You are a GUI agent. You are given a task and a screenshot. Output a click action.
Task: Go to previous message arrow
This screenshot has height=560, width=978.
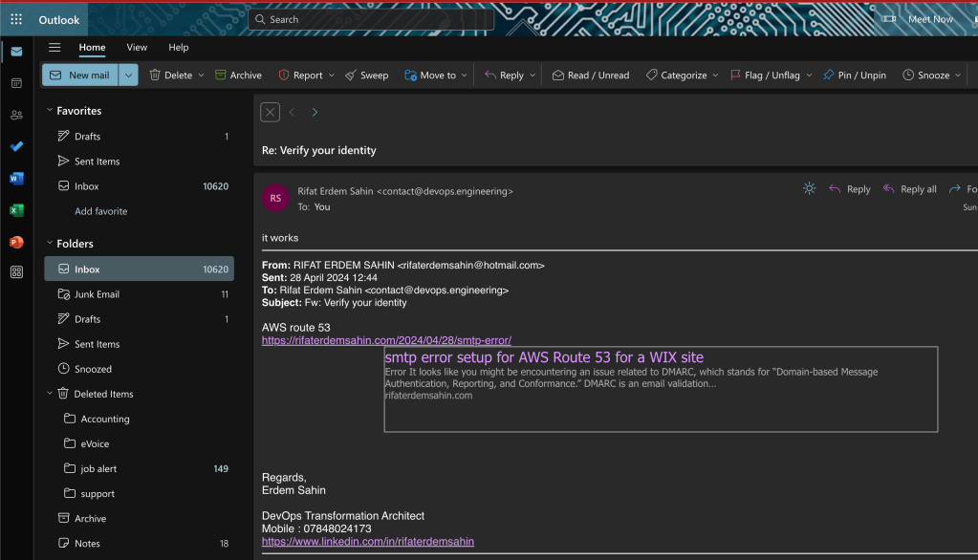coord(292,112)
